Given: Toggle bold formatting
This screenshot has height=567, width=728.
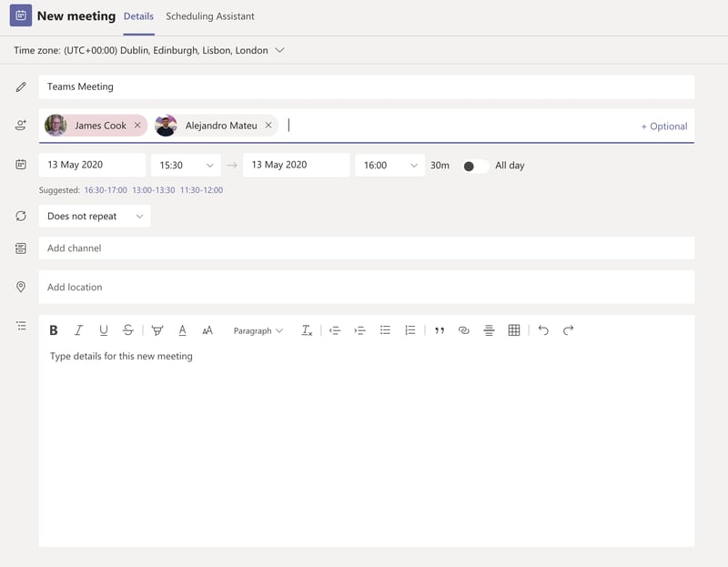Looking at the screenshot, I should 54,329.
